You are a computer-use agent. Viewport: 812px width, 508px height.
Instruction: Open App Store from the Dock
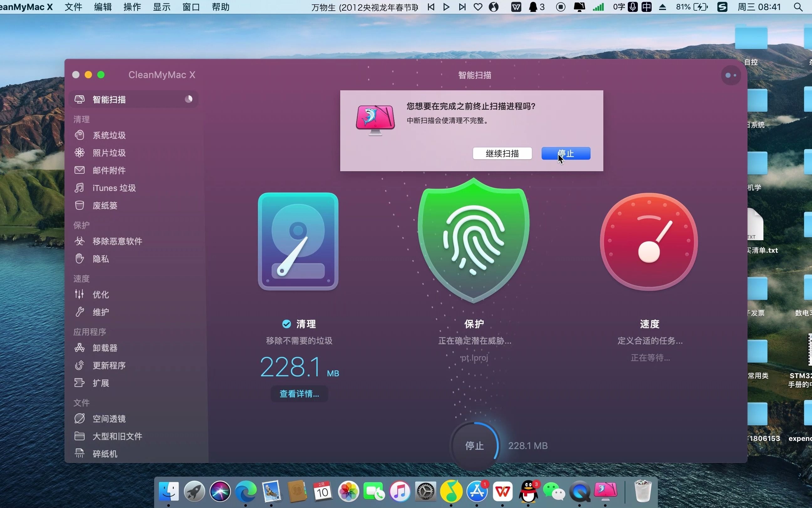coord(477,491)
